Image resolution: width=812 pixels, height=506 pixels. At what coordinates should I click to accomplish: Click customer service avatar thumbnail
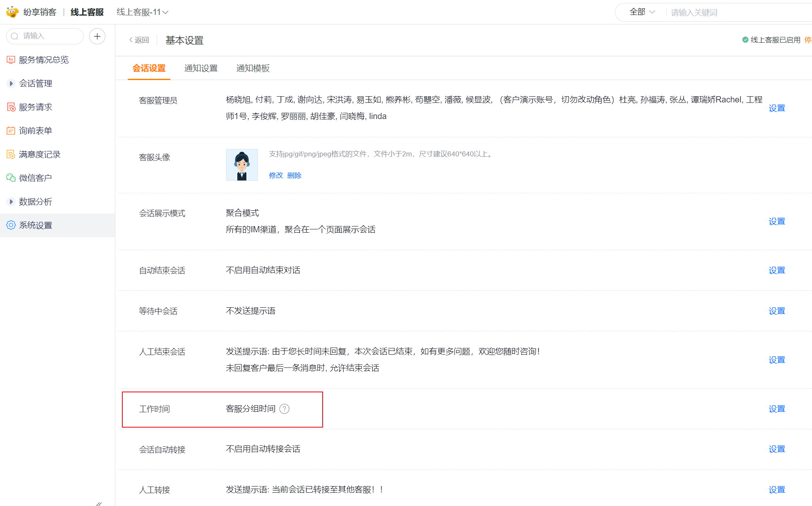[x=242, y=165]
